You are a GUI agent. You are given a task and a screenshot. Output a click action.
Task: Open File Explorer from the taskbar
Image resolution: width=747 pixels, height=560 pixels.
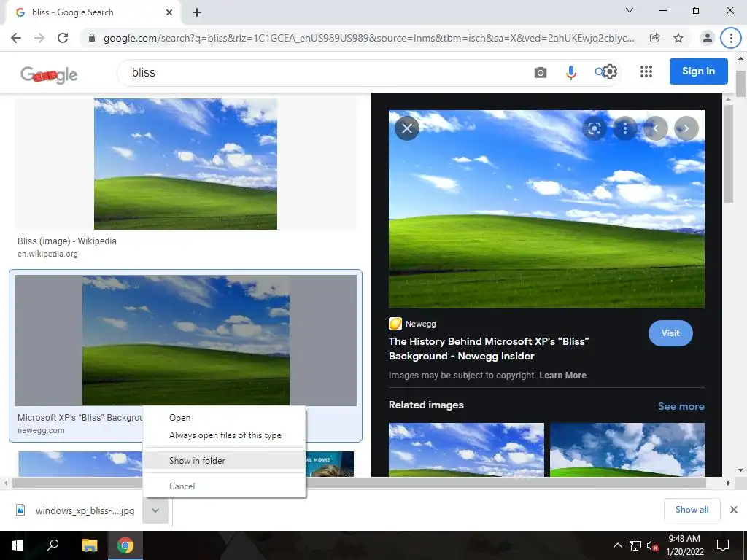(89, 545)
